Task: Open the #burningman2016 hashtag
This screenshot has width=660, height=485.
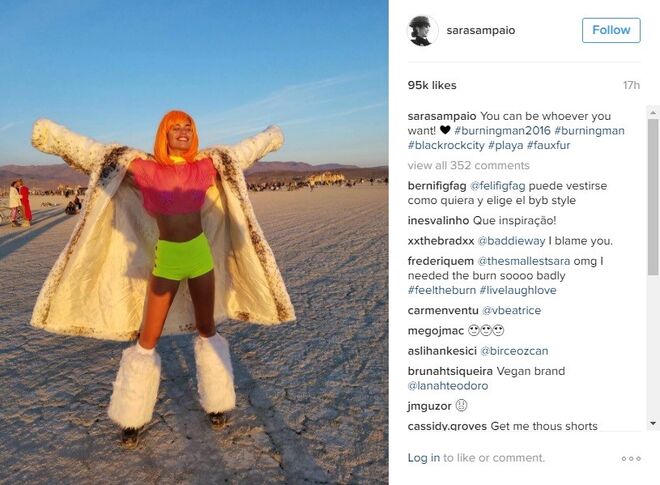Action: [x=502, y=131]
